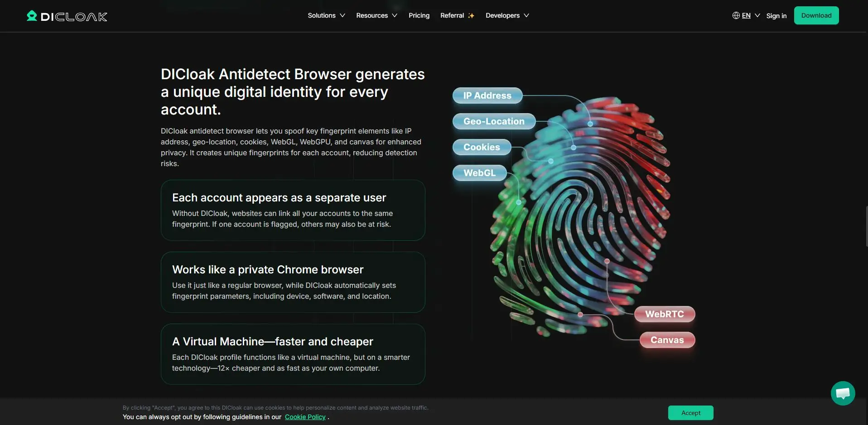Viewport: 868px width, 425px height.
Task: Open the Cookie Policy link
Action: pyautogui.click(x=305, y=417)
